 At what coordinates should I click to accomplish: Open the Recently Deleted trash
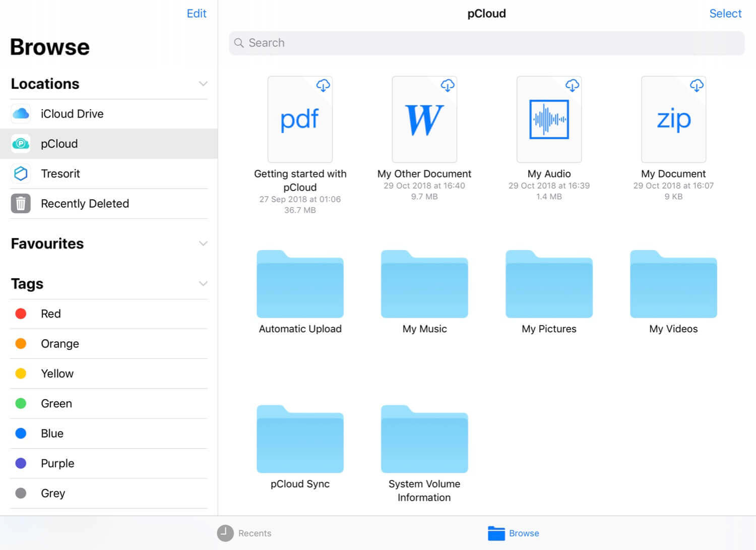click(x=84, y=204)
